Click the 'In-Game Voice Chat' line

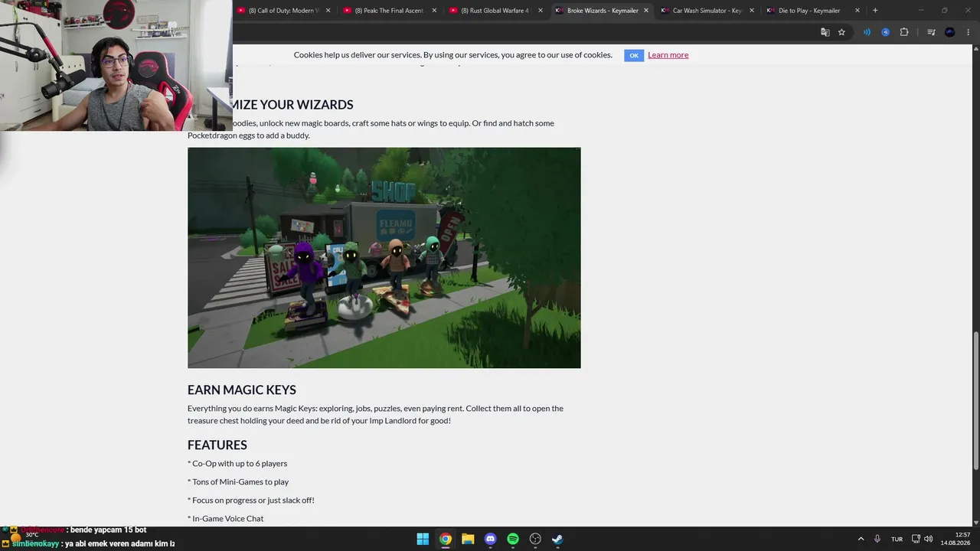coord(226,518)
